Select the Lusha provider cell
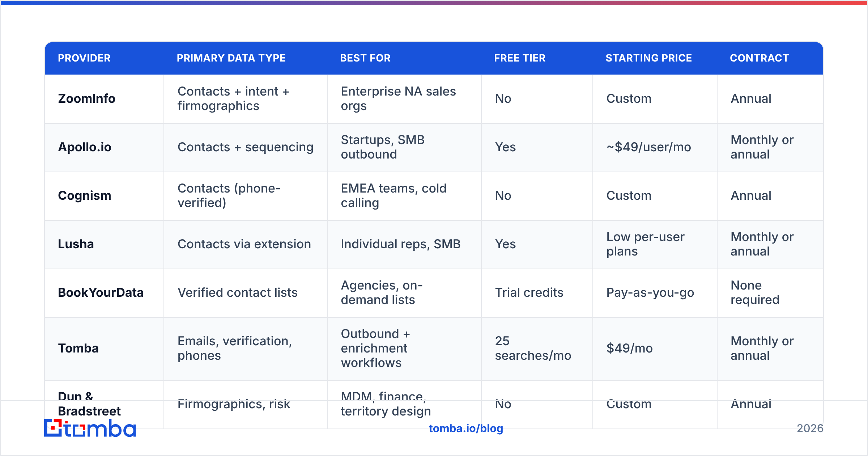The width and height of the screenshot is (868, 456). 104,244
